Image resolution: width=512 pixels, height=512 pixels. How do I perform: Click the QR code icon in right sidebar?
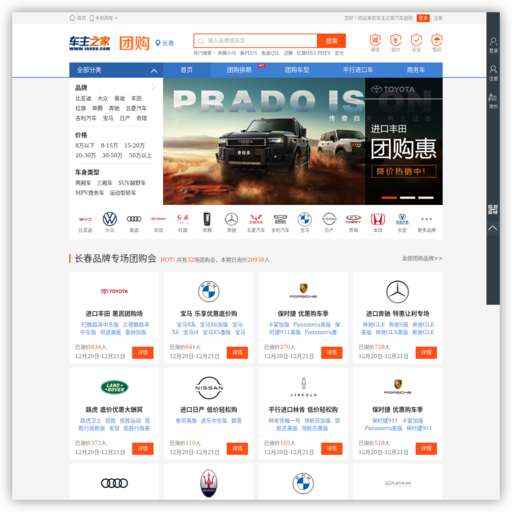(x=493, y=209)
